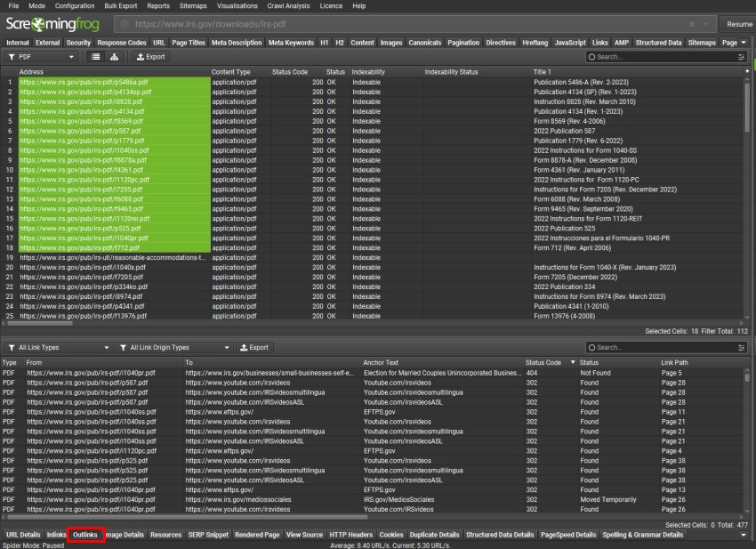Open the File menu
756x549 pixels.
click(x=13, y=6)
